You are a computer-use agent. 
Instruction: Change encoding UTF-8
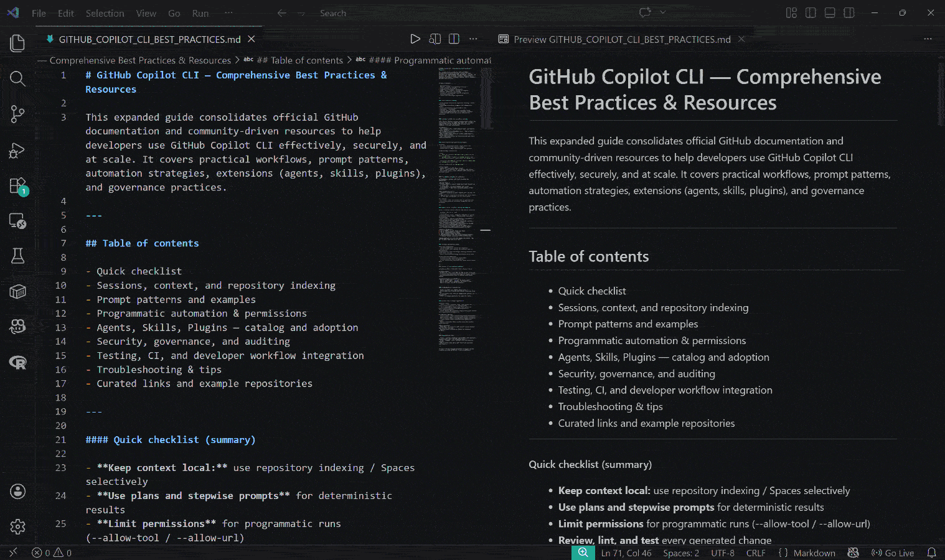[723, 553]
